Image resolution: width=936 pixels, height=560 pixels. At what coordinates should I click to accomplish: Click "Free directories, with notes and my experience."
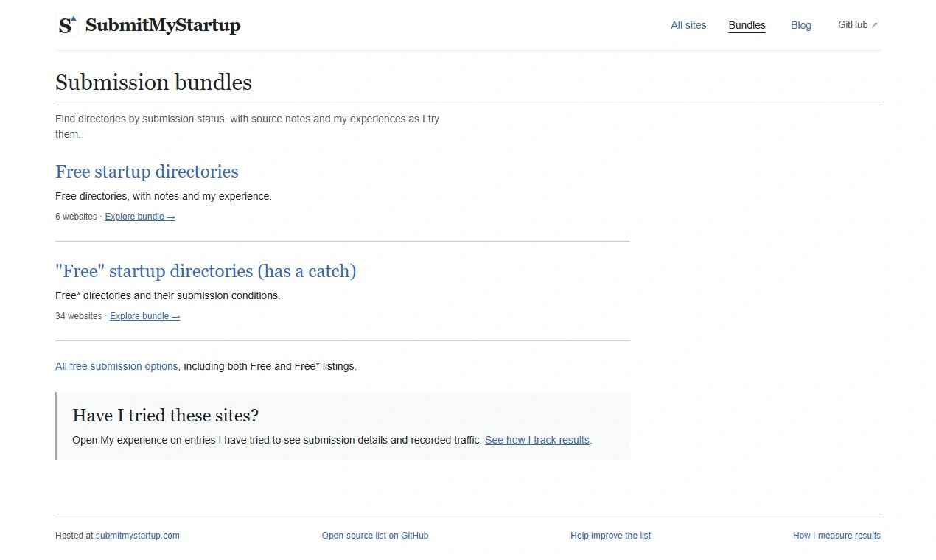pos(164,196)
